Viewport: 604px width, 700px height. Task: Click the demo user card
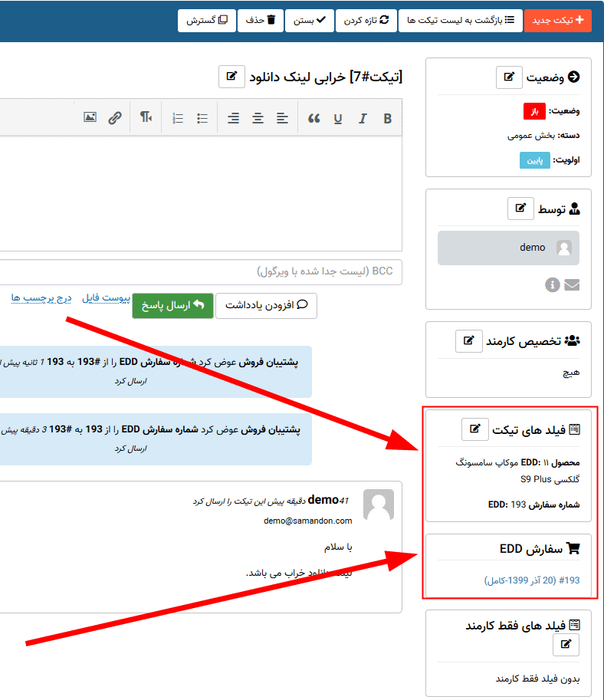pos(508,248)
